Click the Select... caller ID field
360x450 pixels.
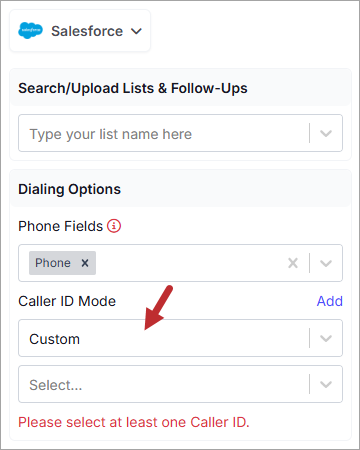(x=163, y=384)
